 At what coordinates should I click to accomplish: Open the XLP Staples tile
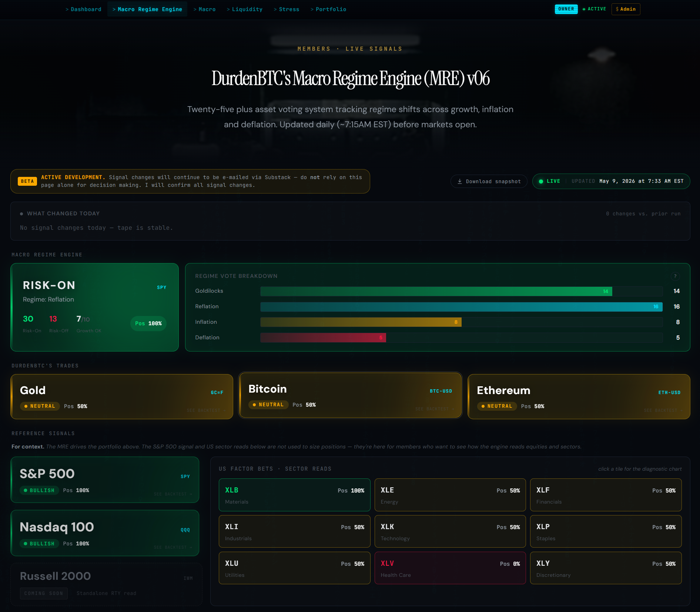(x=606, y=531)
